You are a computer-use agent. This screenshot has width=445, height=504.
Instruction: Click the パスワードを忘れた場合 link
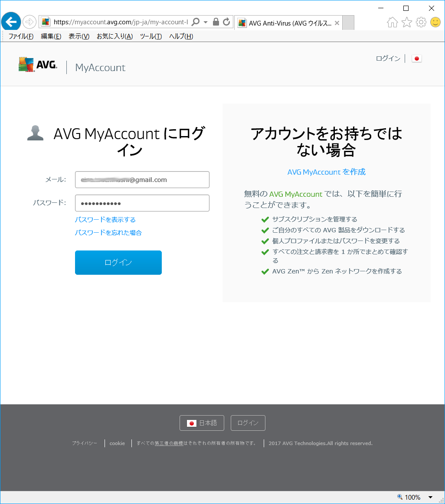click(x=108, y=232)
